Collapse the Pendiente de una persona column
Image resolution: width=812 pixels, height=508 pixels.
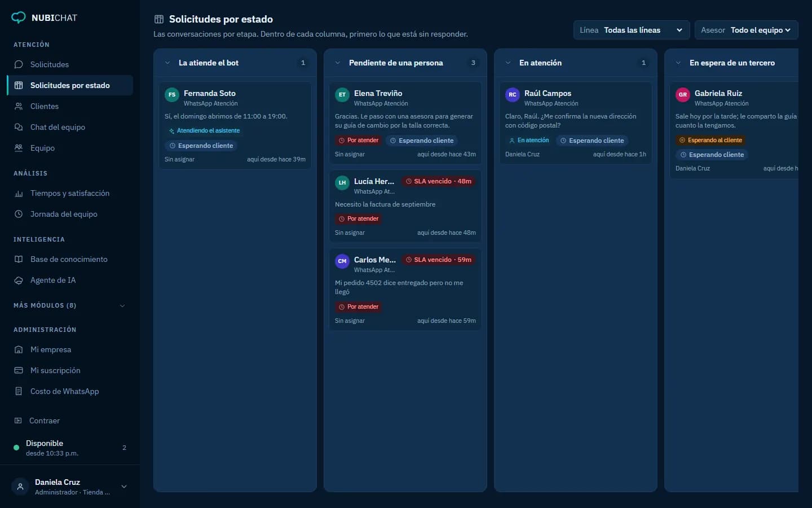[x=338, y=63]
